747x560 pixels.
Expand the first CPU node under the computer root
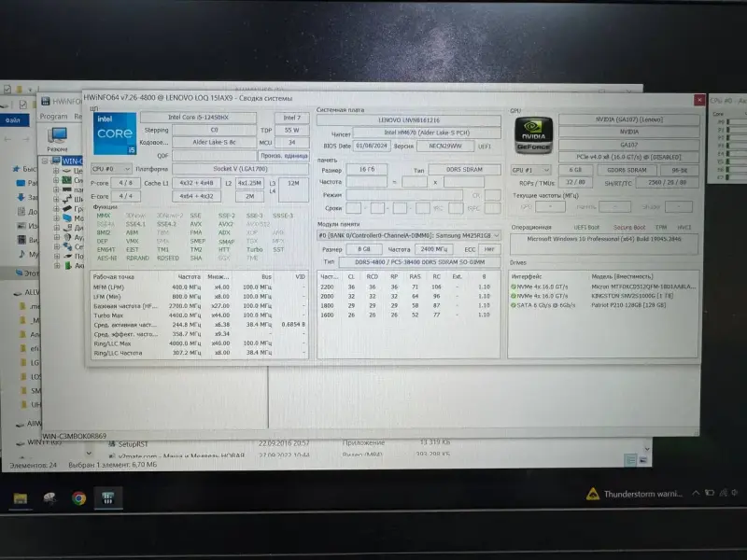56,171
